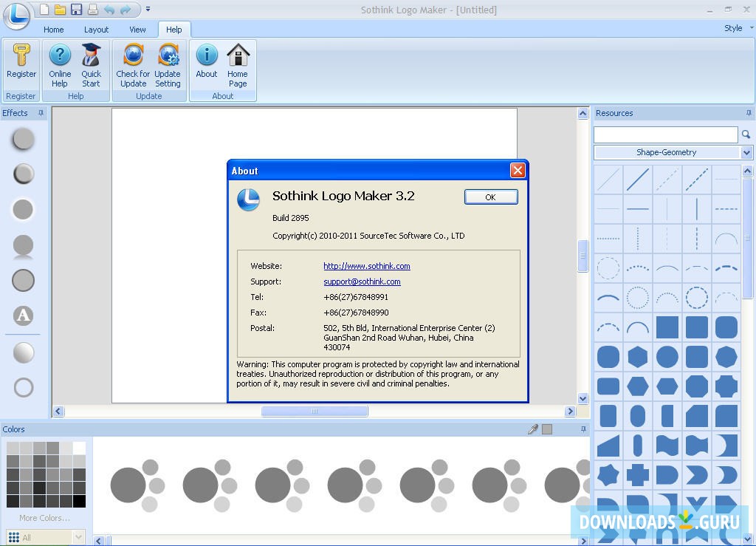Click the Undo arrow icon
This screenshot has height=546, width=756.
coord(109,9)
